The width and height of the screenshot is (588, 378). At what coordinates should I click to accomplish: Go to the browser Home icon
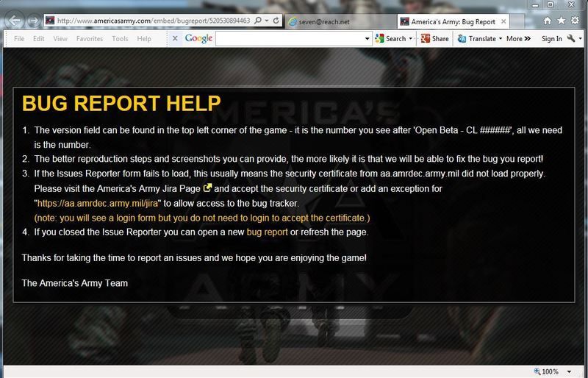click(547, 21)
